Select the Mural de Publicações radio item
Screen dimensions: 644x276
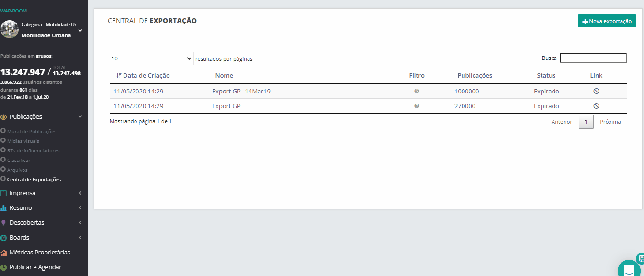pos(3,131)
